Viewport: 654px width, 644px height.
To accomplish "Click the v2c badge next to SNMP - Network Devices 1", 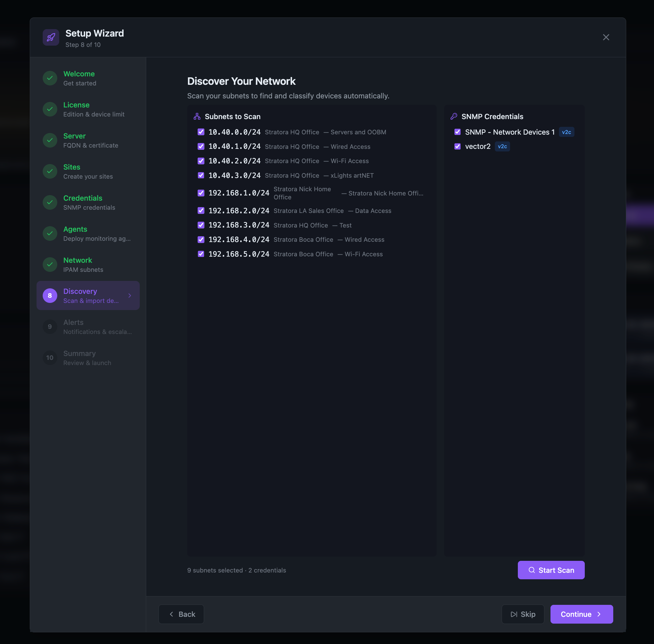I will click(566, 132).
